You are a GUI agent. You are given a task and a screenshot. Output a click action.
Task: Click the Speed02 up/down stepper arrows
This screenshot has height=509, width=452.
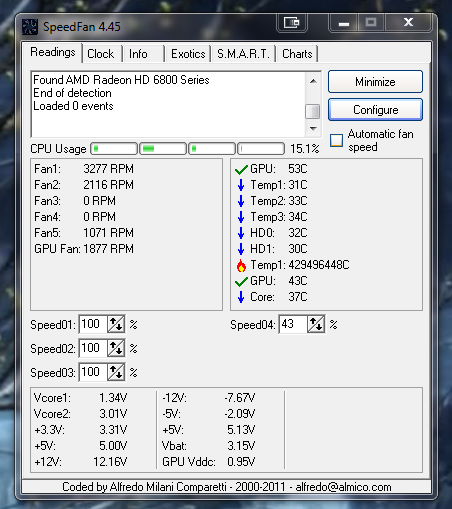pos(116,348)
